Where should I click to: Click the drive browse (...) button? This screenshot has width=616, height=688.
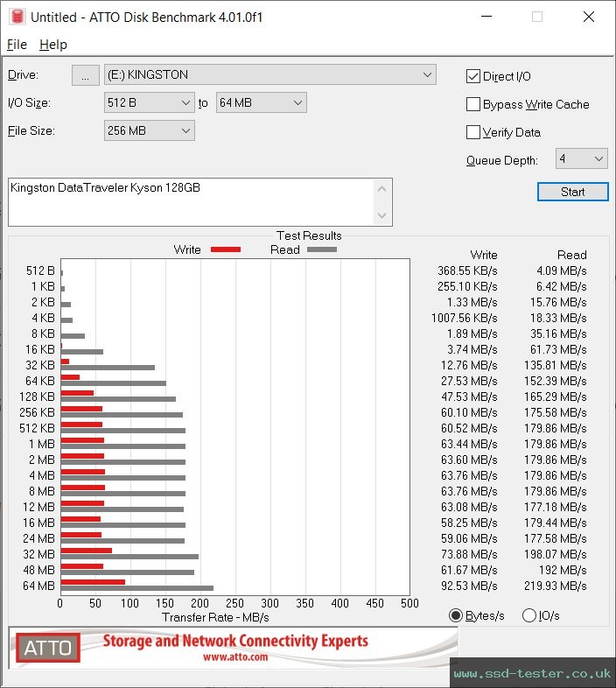point(86,75)
